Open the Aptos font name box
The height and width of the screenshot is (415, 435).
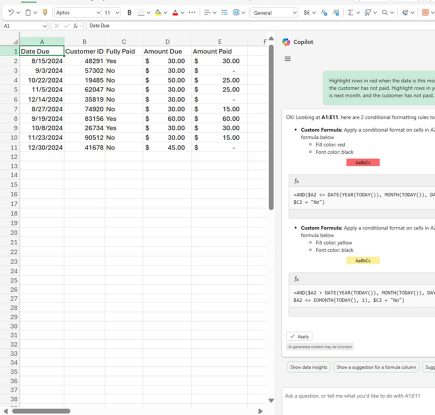point(77,13)
